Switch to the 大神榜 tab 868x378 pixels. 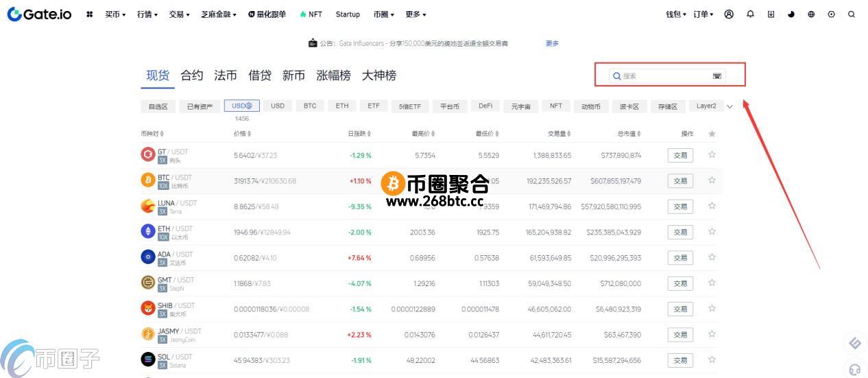pos(379,75)
